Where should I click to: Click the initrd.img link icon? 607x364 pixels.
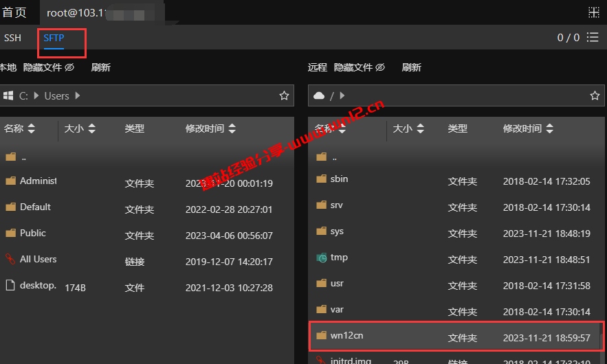click(320, 360)
